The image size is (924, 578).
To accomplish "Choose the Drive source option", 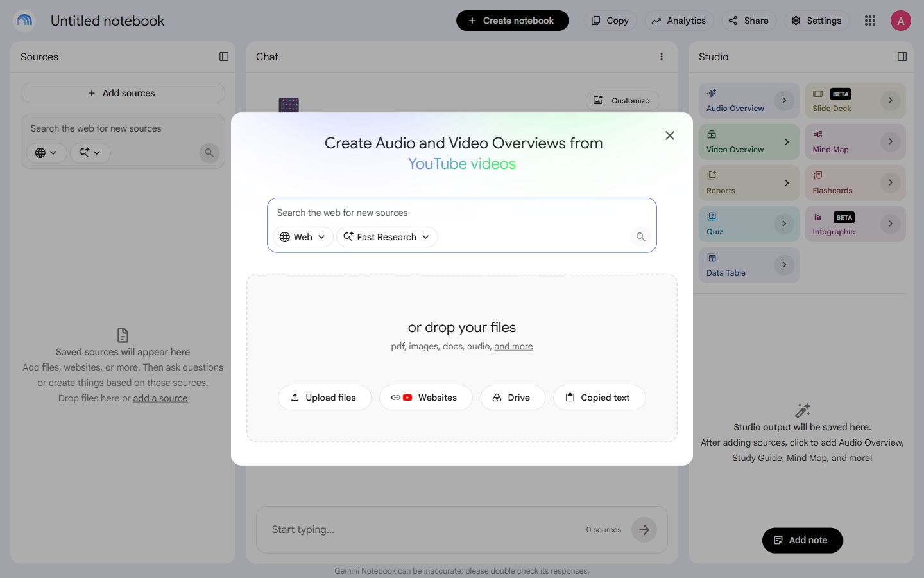I will click(x=513, y=398).
